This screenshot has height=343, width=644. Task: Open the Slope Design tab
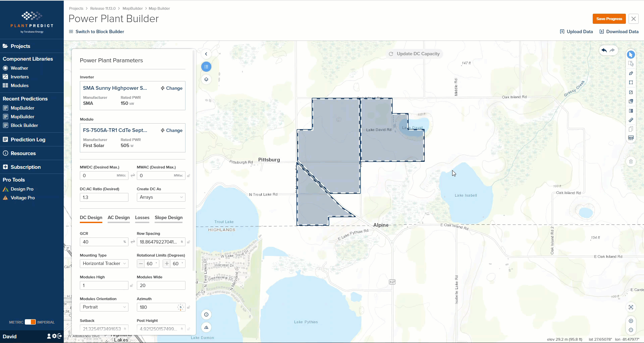click(169, 217)
